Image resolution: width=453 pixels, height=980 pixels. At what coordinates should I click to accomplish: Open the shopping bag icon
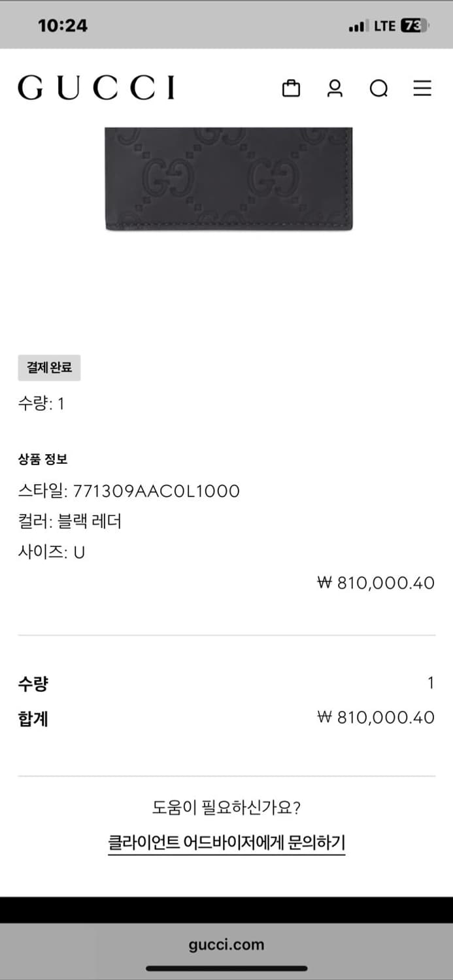pyautogui.click(x=290, y=88)
